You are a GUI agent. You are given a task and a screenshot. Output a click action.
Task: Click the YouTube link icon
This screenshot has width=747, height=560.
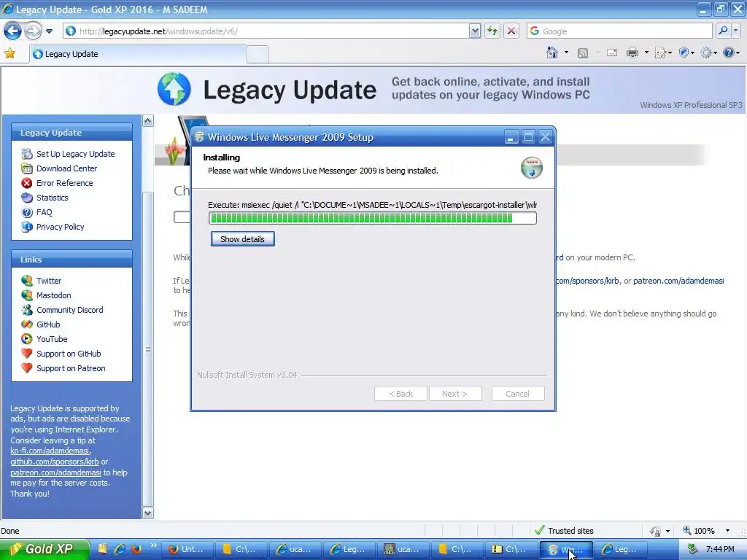point(27,339)
